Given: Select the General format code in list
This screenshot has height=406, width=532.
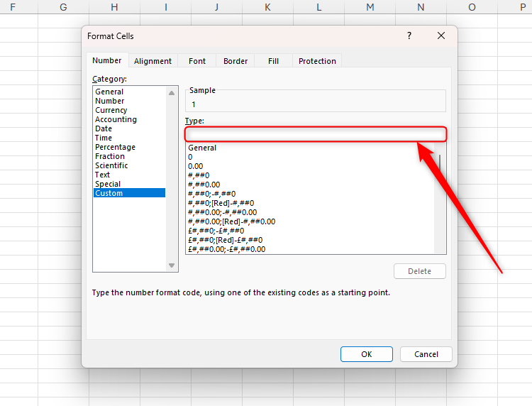Looking at the screenshot, I should pos(202,148).
